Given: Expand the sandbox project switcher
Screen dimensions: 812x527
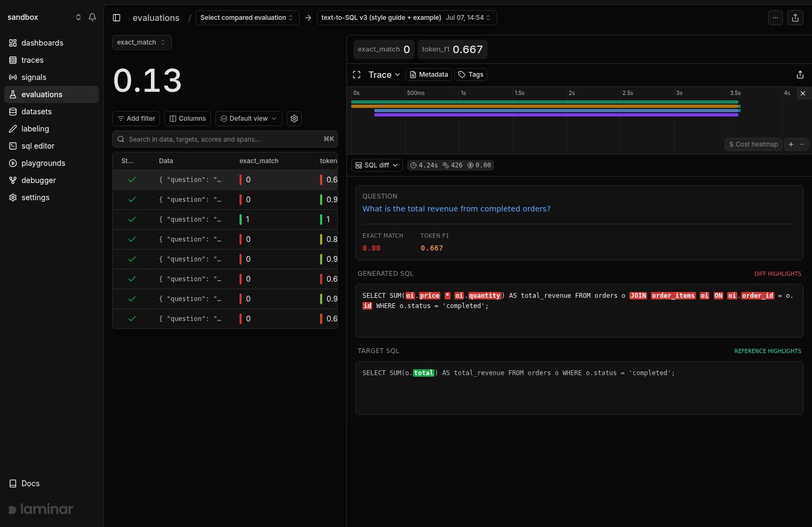Looking at the screenshot, I should click(x=45, y=17).
